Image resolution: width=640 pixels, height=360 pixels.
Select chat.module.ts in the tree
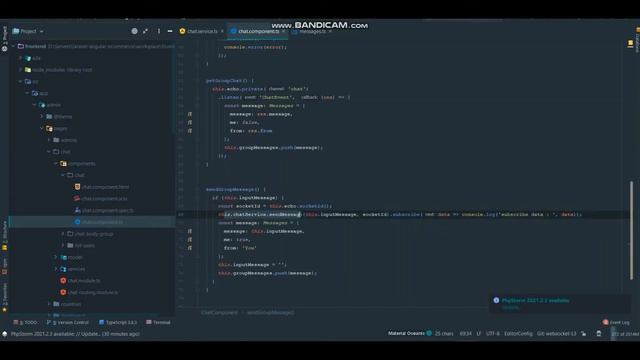click(x=84, y=281)
